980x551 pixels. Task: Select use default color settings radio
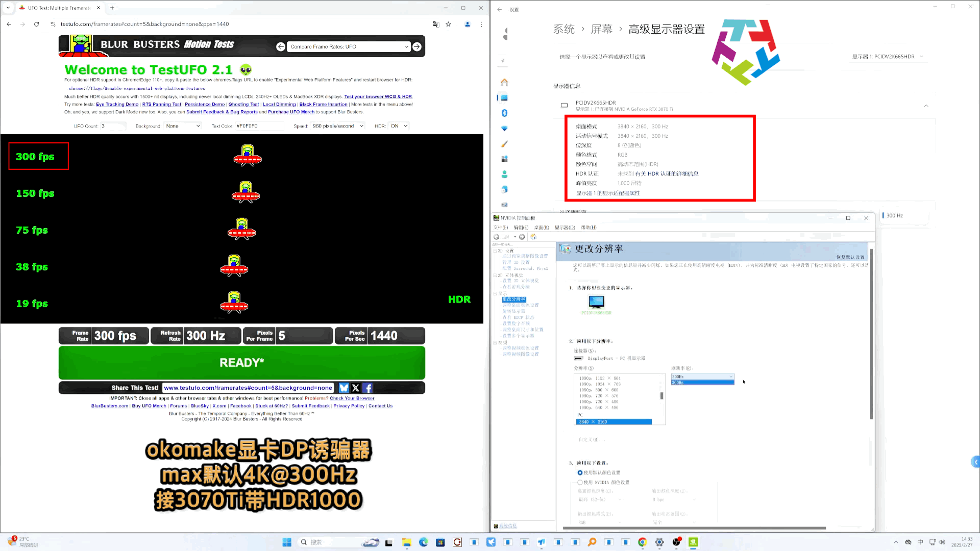coord(580,472)
